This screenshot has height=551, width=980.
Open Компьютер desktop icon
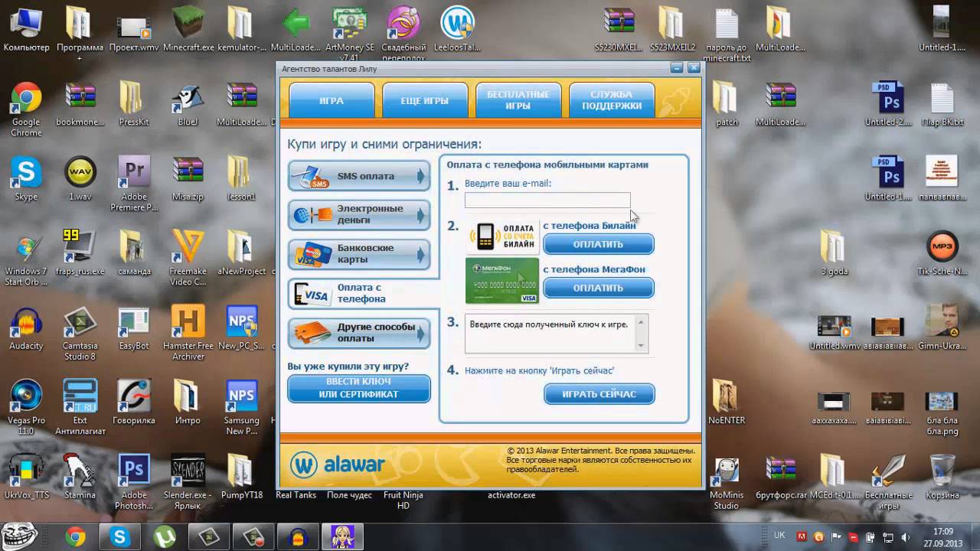click(26, 29)
